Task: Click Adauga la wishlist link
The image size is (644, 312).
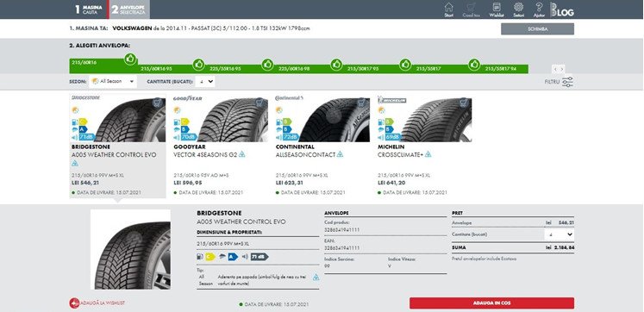Action: 97,303
